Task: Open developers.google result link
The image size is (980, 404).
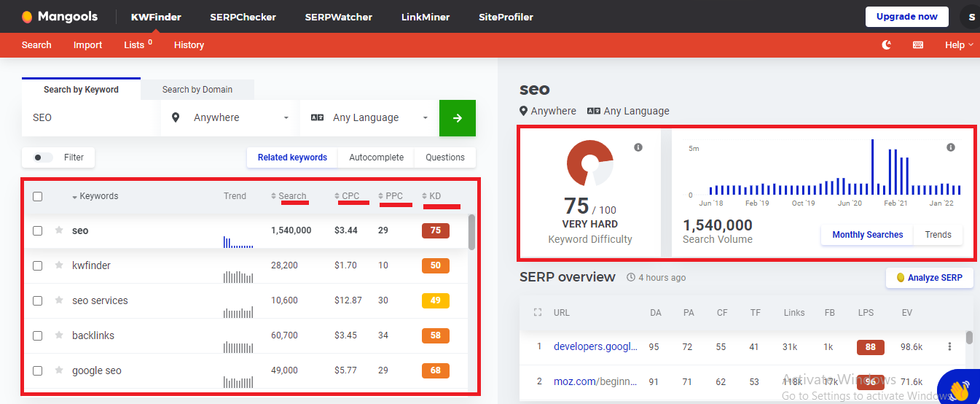Action: [596, 347]
